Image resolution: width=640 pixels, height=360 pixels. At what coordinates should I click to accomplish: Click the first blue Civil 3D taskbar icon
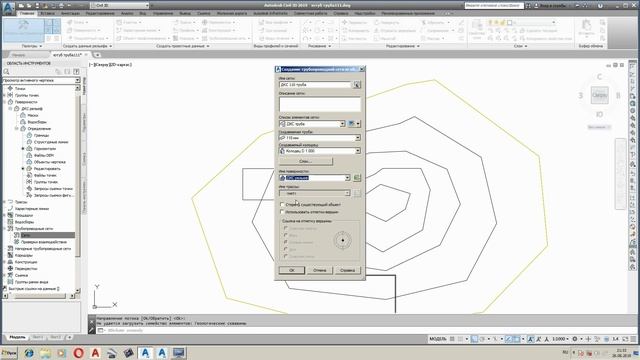pos(145,353)
